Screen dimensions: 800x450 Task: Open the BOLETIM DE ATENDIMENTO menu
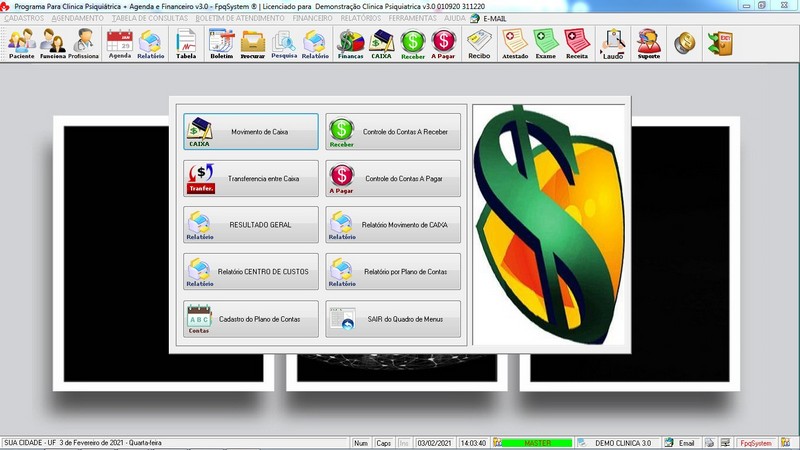point(240,18)
